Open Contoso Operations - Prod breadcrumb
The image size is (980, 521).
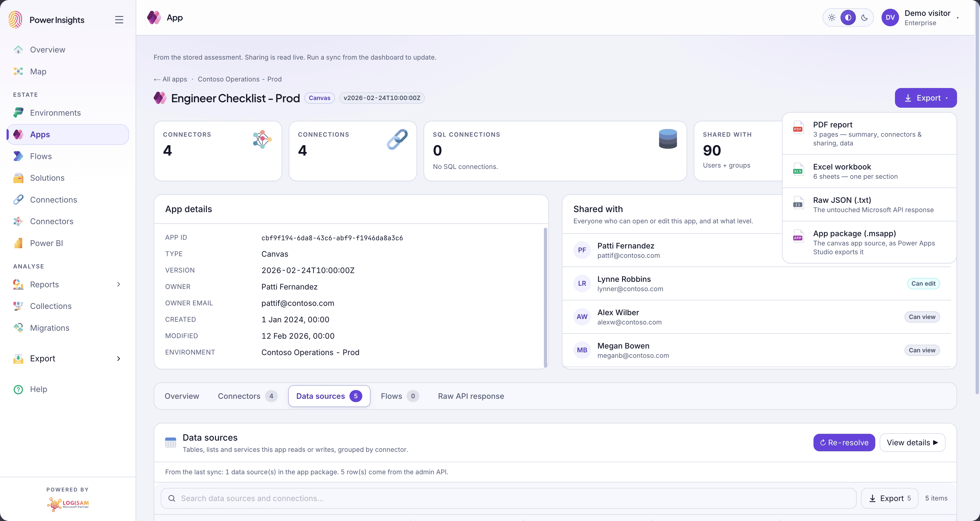[x=240, y=79]
